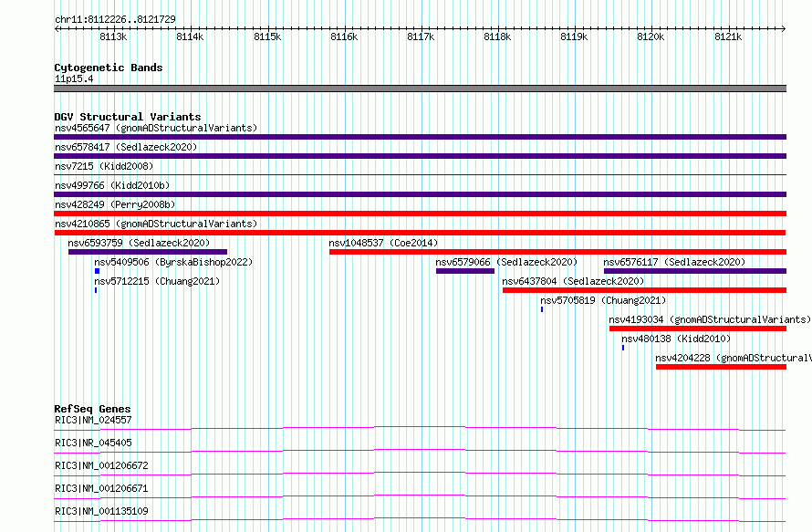The image size is (812, 532).
Task: Click the nsv4565647 (gnomADStructuralVariants) label
Action: [156, 128]
